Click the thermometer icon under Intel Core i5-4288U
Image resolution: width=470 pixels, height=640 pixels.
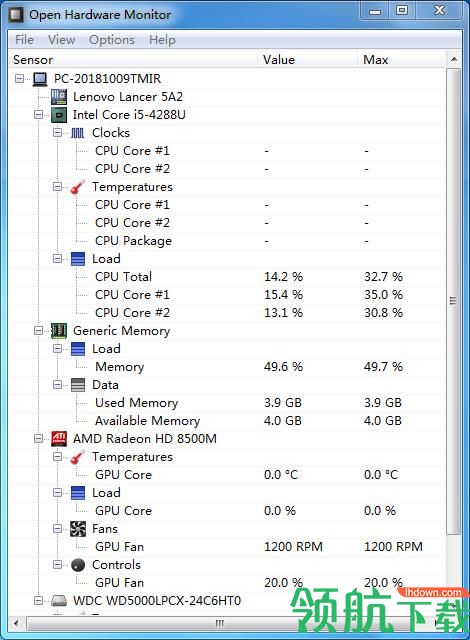coord(78,187)
